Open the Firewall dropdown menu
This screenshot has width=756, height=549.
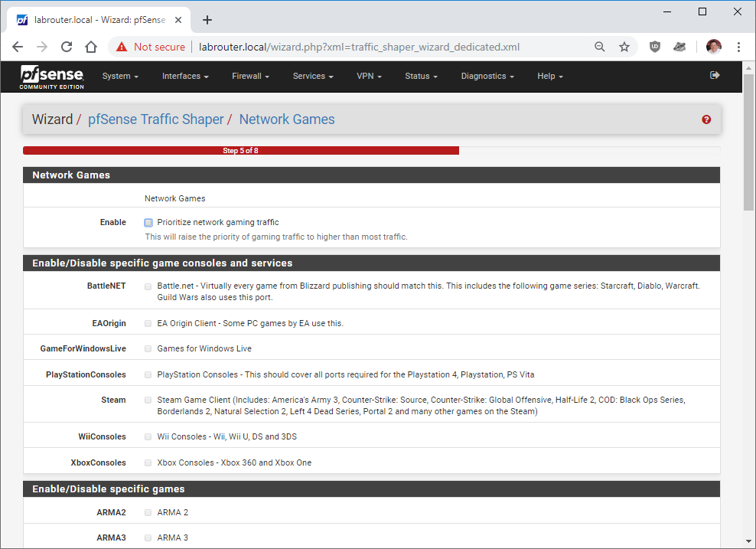pyautogui.click(x=250, y=77)
